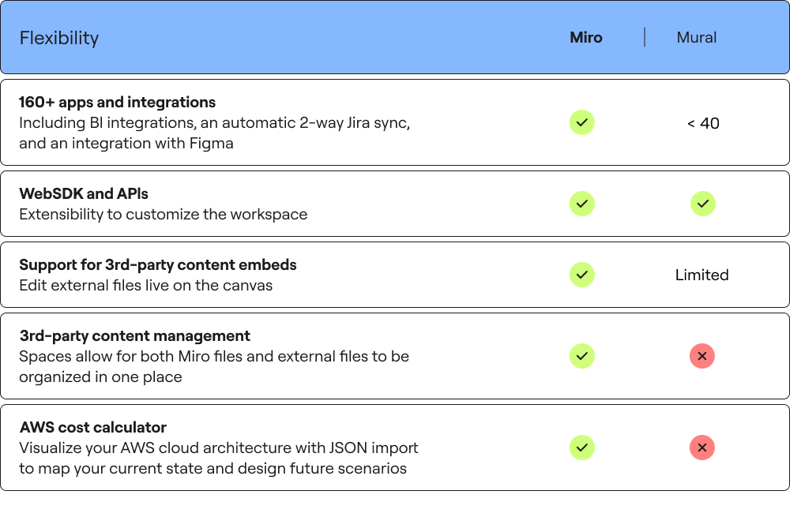This screenshot has width=790, height=532.
Task: Click 'Edit external files live on the canvas' text
Action: pyautogui.click(x=145, y=286)
